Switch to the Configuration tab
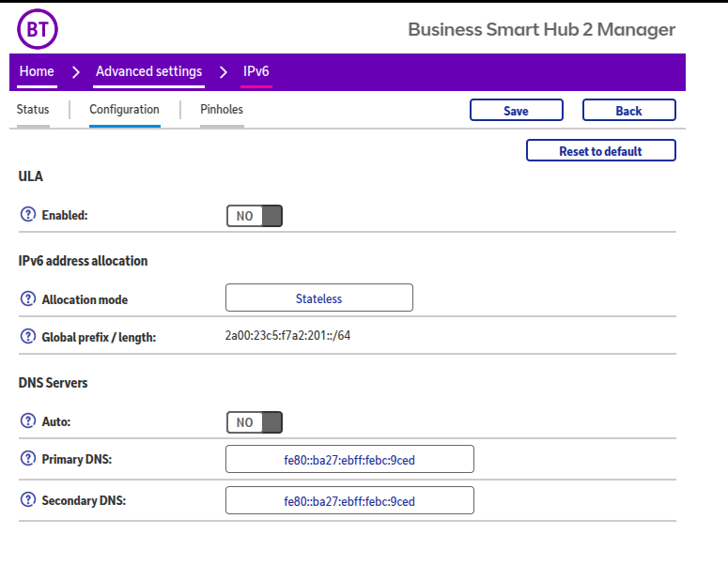Screen dimensions: 728x565 [x=124, y=110]
